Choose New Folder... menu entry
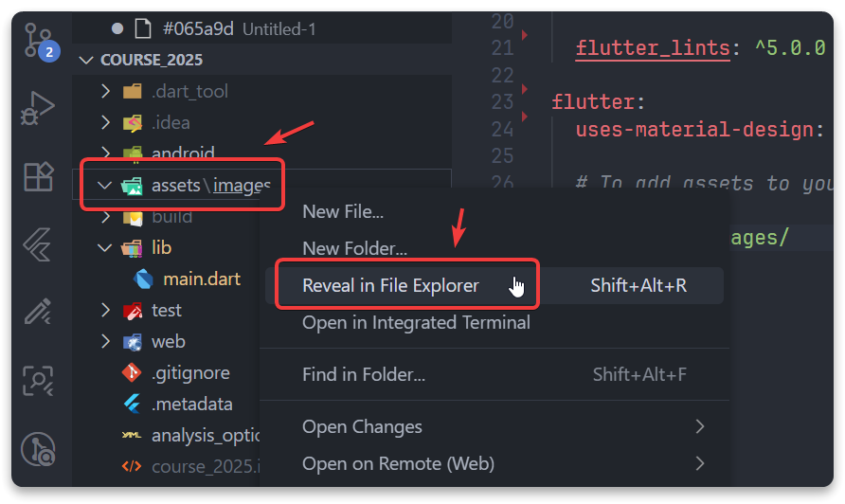The width and height of the screenshot is (845, 504). [x=354, y=248]
